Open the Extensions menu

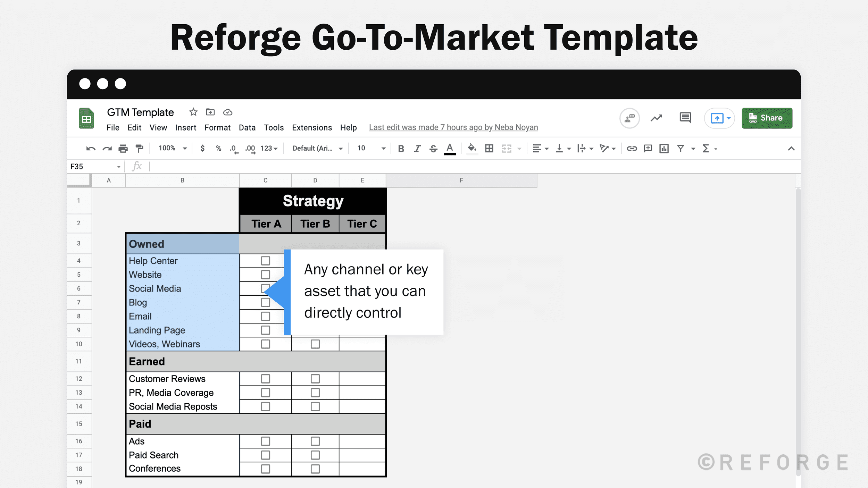(311, 127)
